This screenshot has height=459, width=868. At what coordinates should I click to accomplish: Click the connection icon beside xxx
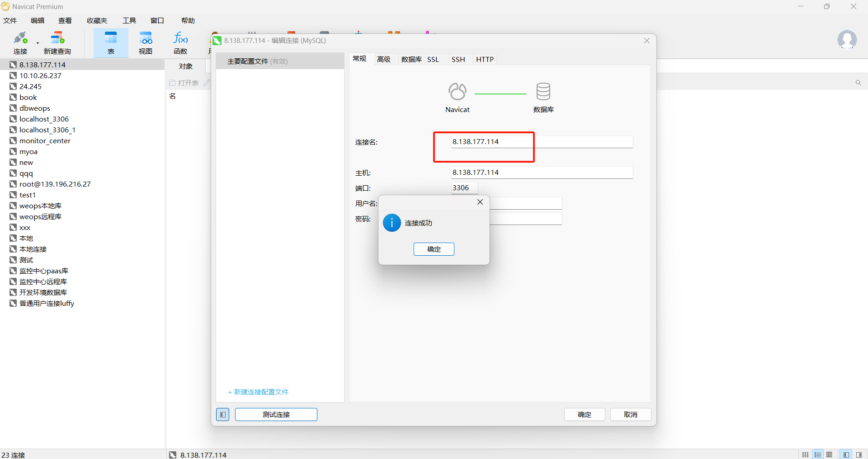pyautogui.click(x=13, y=227)
